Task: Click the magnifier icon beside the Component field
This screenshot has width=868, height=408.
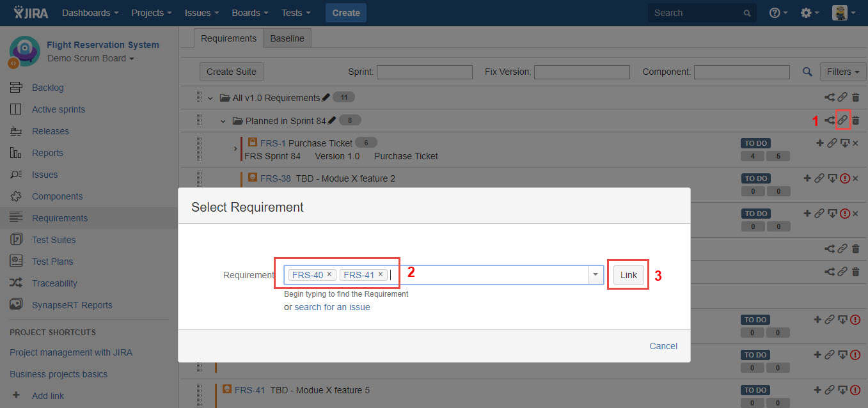Action: (x=807, y=72)
